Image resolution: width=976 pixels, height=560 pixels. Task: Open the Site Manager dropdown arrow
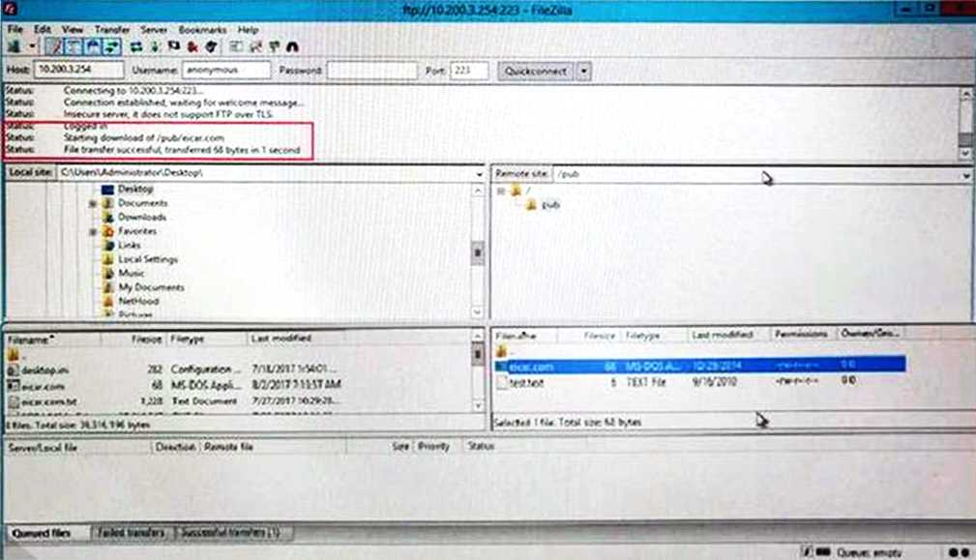pyautogui.click(x=31, y=46)
